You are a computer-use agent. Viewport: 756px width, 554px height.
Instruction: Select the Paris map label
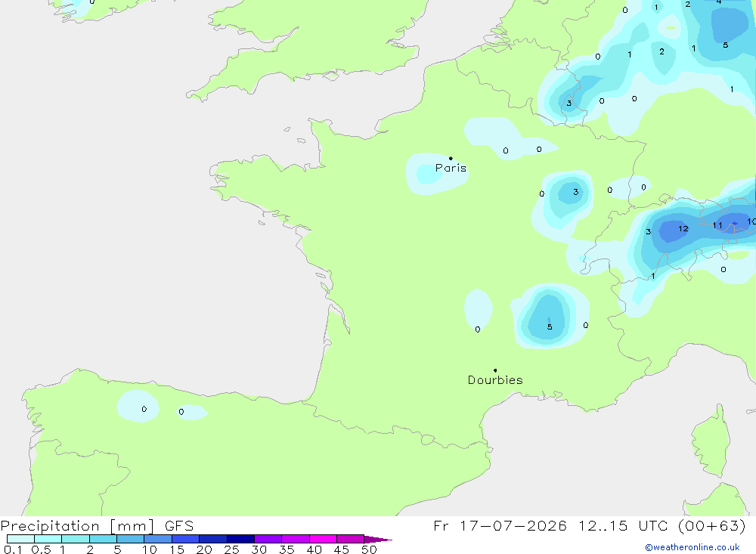pos(451,168)
